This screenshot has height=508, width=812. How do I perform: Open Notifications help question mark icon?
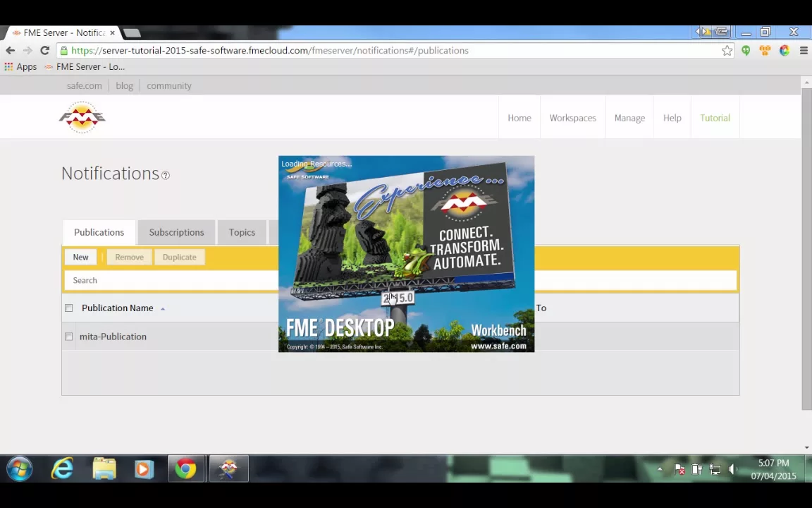coord(165,175)
